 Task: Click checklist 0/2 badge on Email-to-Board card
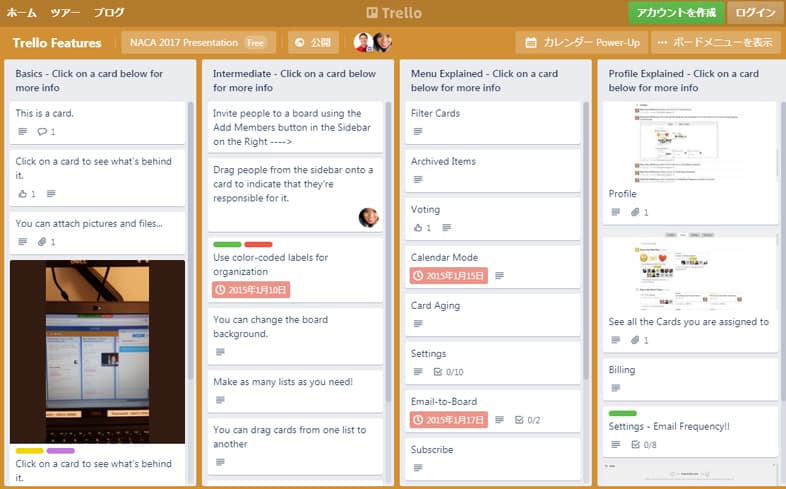[x=527, y=420]
